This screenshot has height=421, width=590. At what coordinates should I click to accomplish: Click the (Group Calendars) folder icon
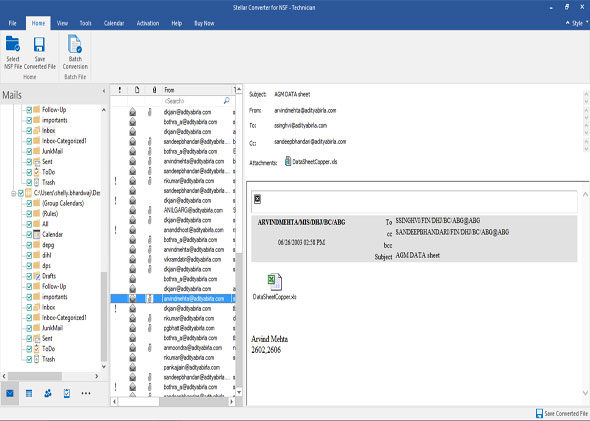[36, 203]
